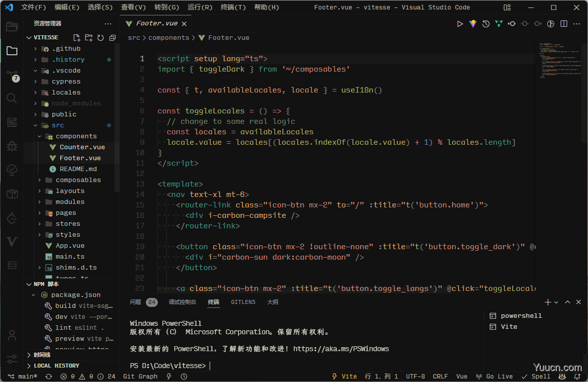Viewport: 588px width, 382px height.
Task: Click the Vite lightning logo in editor toolbar
Action: coord(473,23)
